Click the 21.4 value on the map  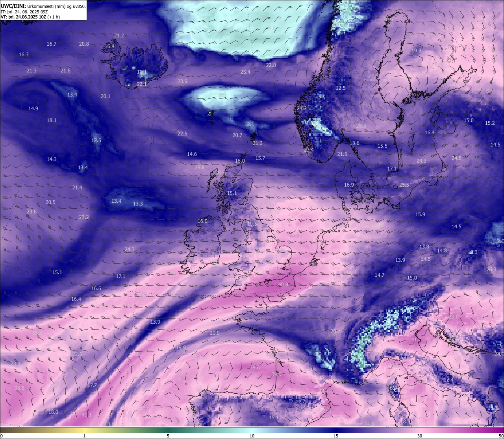[x=77, y=187]
